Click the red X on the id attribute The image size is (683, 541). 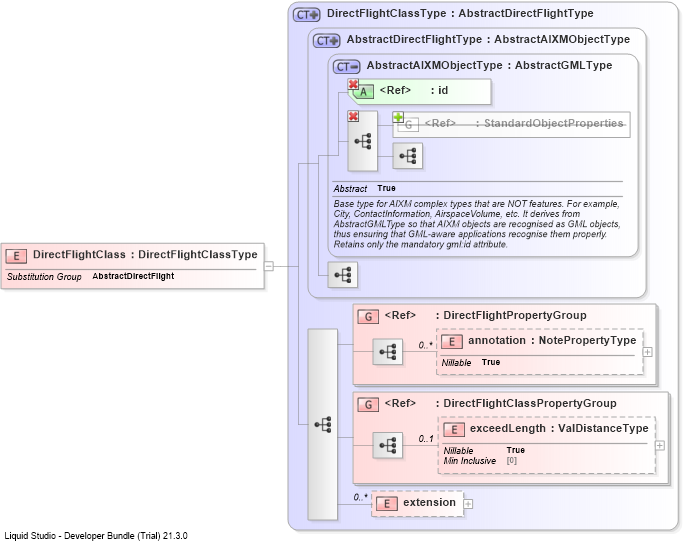pyautogui.click(x=353, y=84)
